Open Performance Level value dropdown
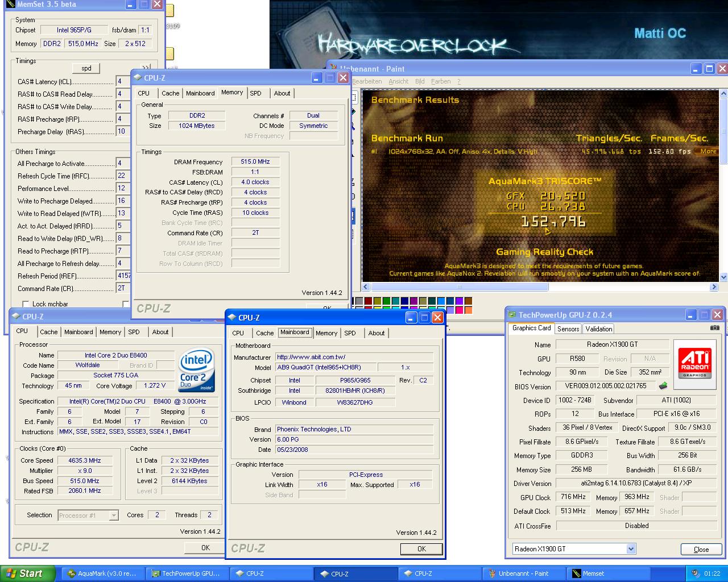 123,188
